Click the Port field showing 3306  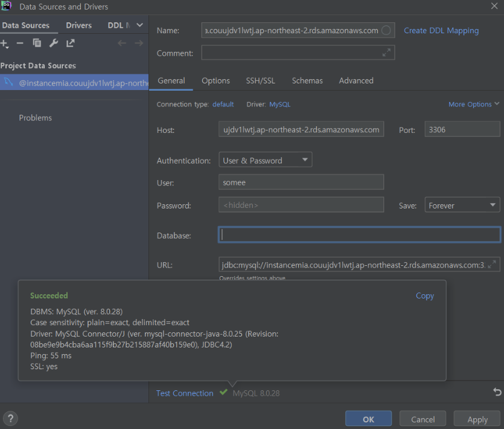click(462, 129)
